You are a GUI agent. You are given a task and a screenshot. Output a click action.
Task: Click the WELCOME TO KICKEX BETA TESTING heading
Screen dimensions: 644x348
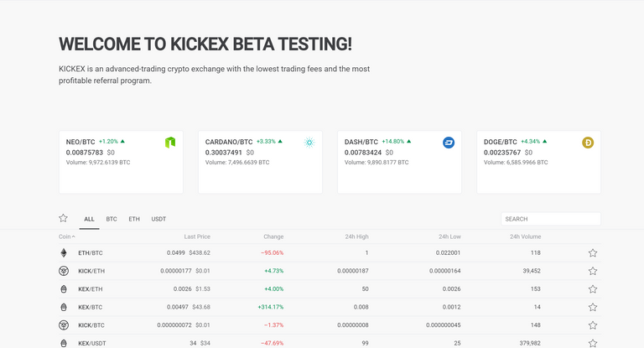tap(205, 44)
